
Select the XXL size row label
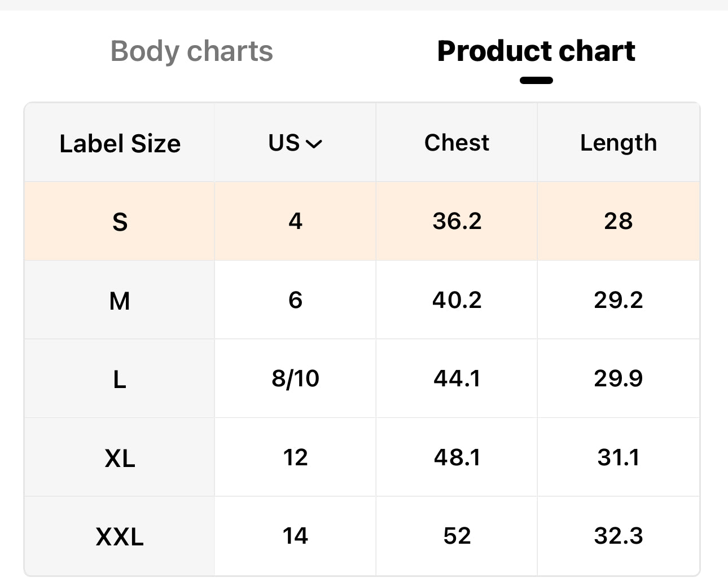(x=120, y=536)
